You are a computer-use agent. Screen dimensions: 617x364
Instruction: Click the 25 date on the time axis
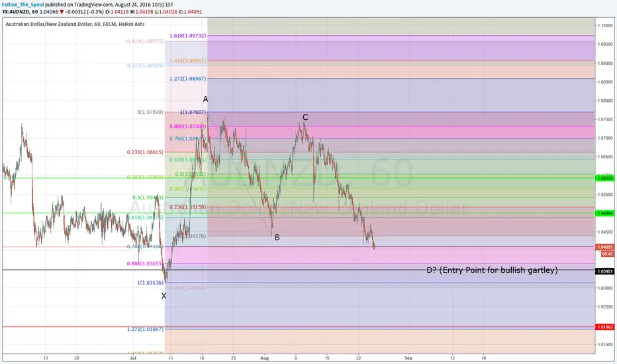tap(233, 358)
